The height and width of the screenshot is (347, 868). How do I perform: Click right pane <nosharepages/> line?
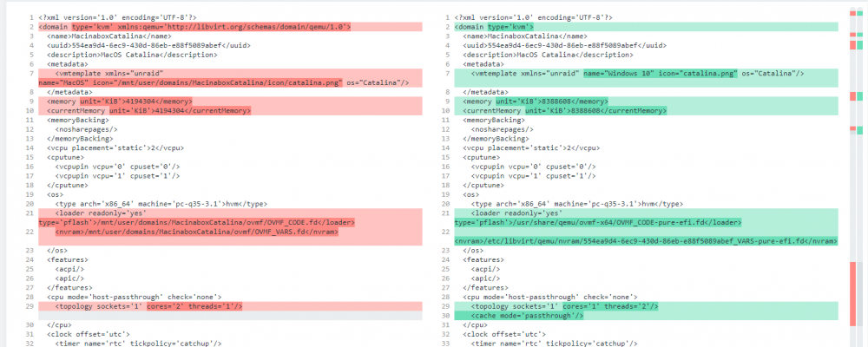[x=502, y=129]
